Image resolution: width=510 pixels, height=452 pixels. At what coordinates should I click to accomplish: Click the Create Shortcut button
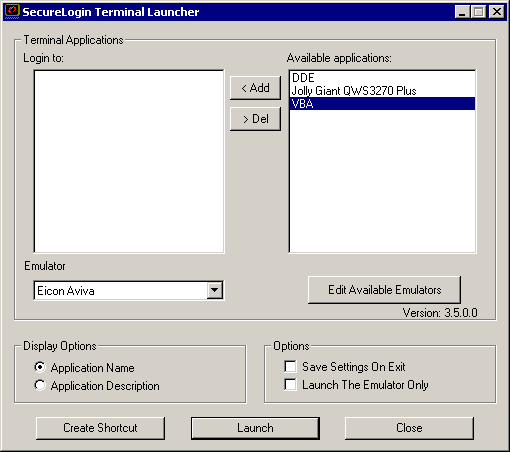pyautogui.click(x=100, y=428)
